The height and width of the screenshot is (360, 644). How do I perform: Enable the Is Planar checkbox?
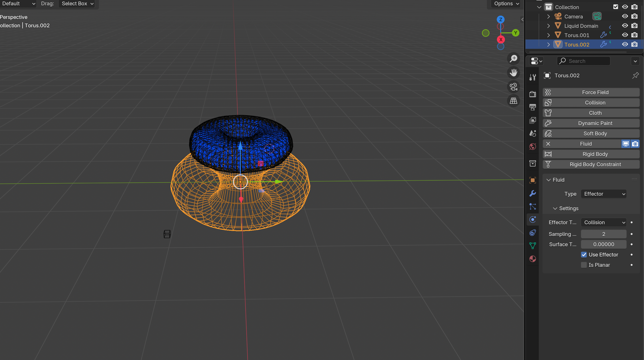(584, 265)
